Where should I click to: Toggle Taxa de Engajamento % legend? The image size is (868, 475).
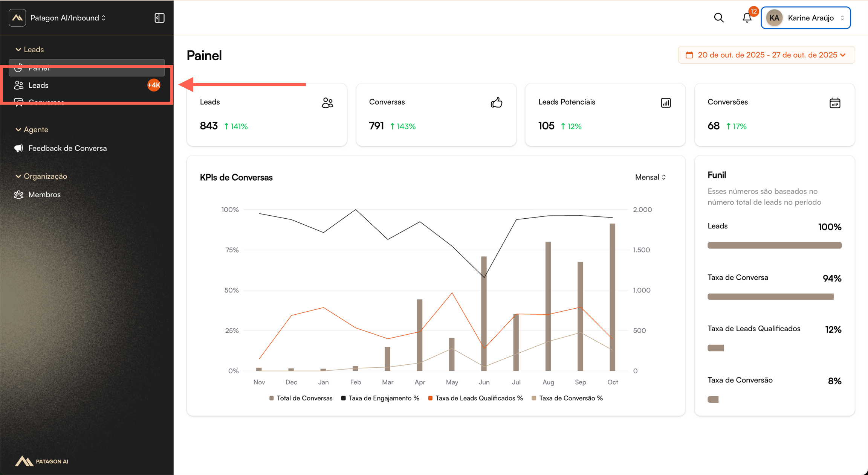[380, 398]
